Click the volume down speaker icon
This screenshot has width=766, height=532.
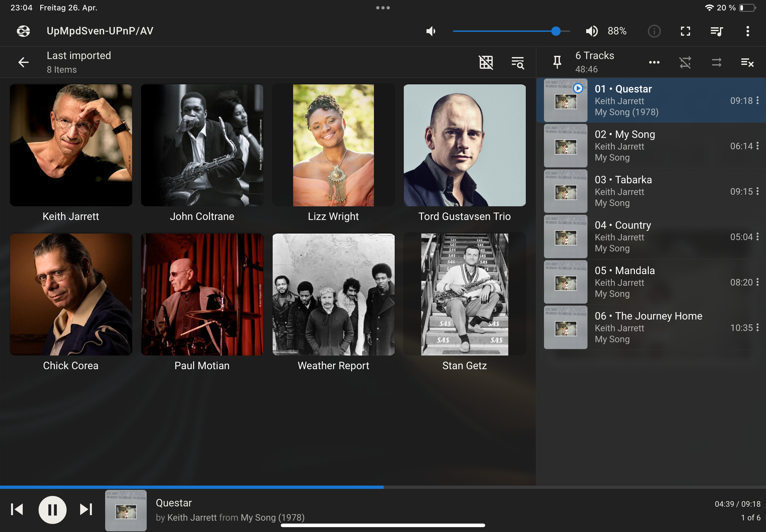(431, 31)
